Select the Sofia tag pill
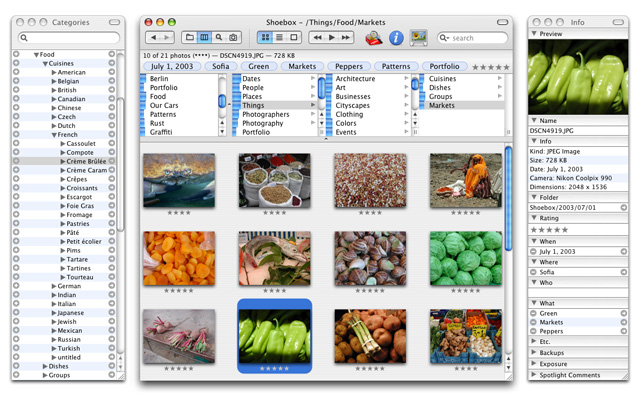 point(220,67)
